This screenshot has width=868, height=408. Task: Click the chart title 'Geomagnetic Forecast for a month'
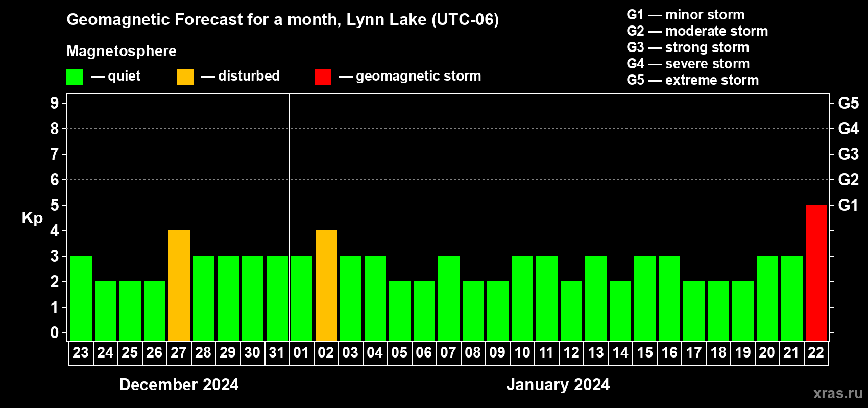point(204,19)
